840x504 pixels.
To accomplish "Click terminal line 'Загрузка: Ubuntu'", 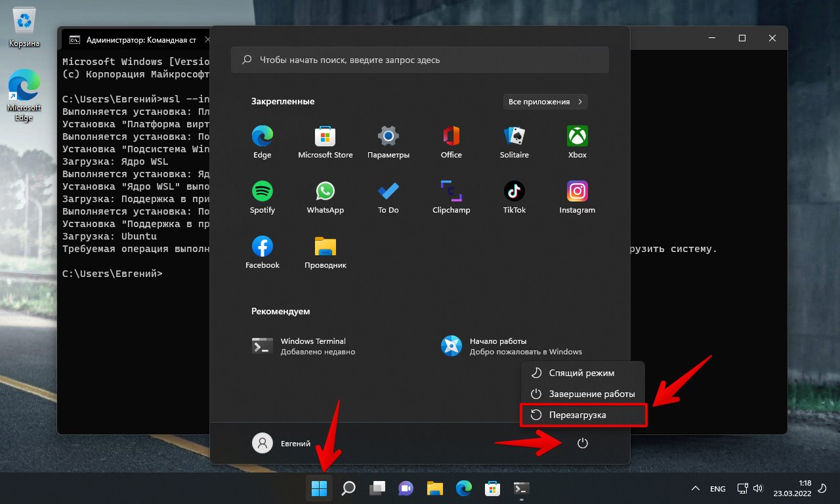I will tap(110, 236).
